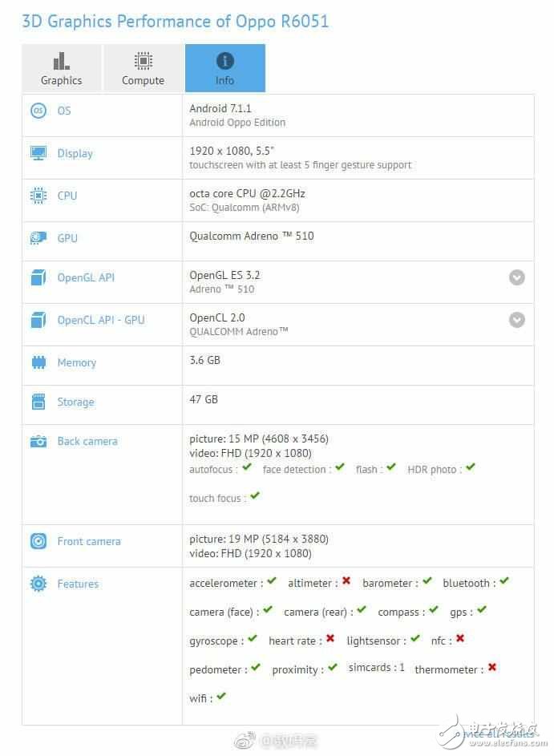Open the Compute tab
The width and height of the screenshot is (554, 756).
[143, 68]
